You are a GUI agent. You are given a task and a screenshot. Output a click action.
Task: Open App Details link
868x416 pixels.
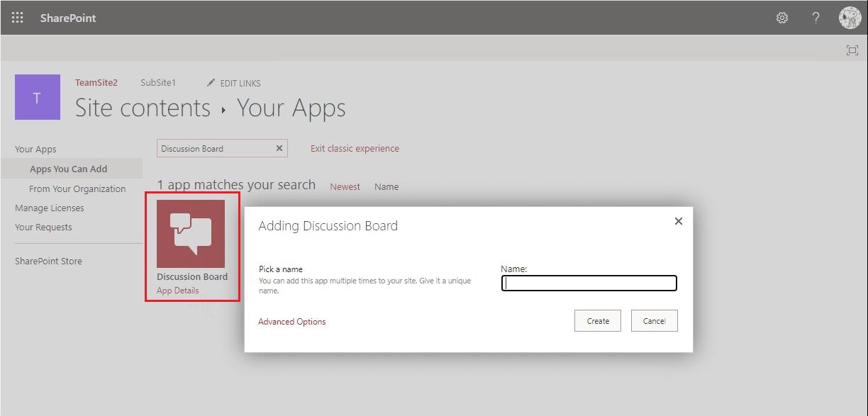(x=178, y=291)
